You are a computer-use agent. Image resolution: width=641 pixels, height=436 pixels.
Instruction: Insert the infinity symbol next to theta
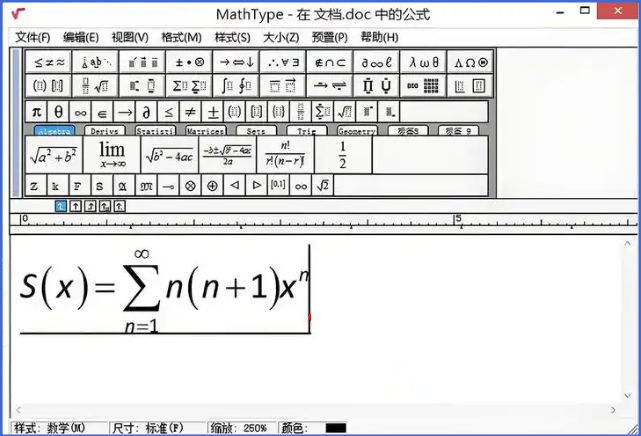coord(81,112)
